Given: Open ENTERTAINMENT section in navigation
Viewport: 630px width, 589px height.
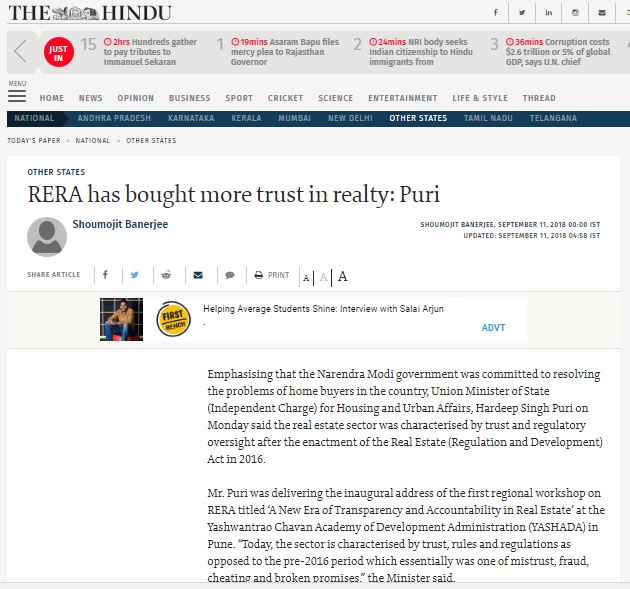Looking at the screenshot, I should coord(403,98).
